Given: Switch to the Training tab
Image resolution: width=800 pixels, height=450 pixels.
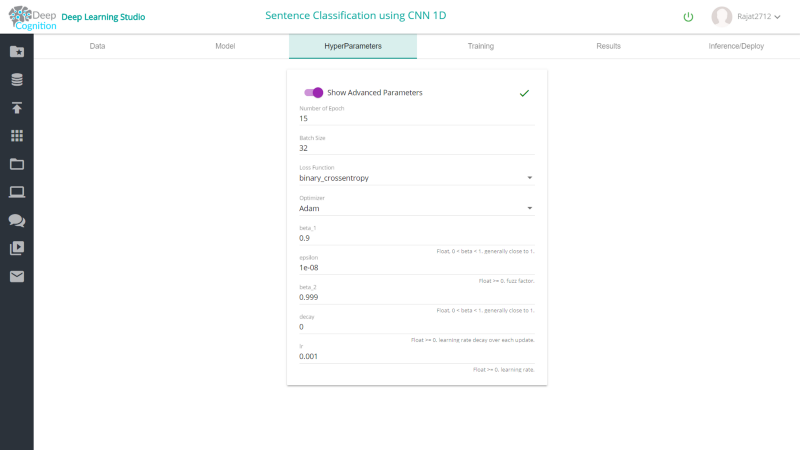Looking at the screenshot, I should (x=481, y=46).
